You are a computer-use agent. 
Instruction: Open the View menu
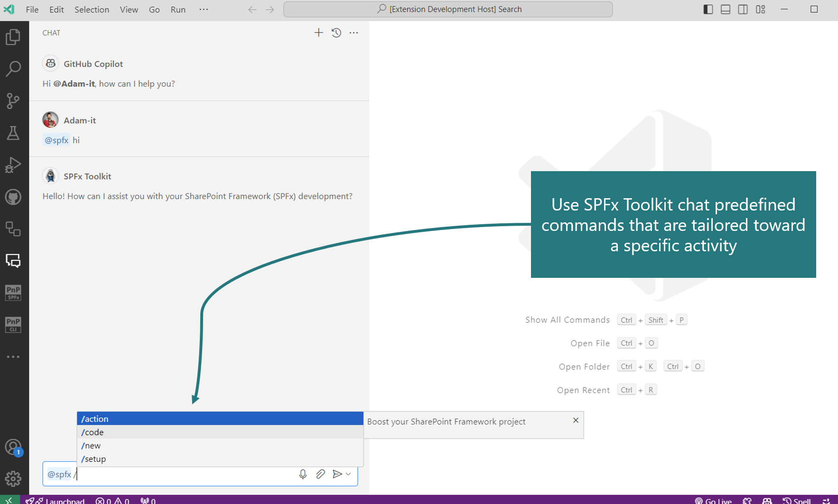pyautogui.click(x=129, y=9)
